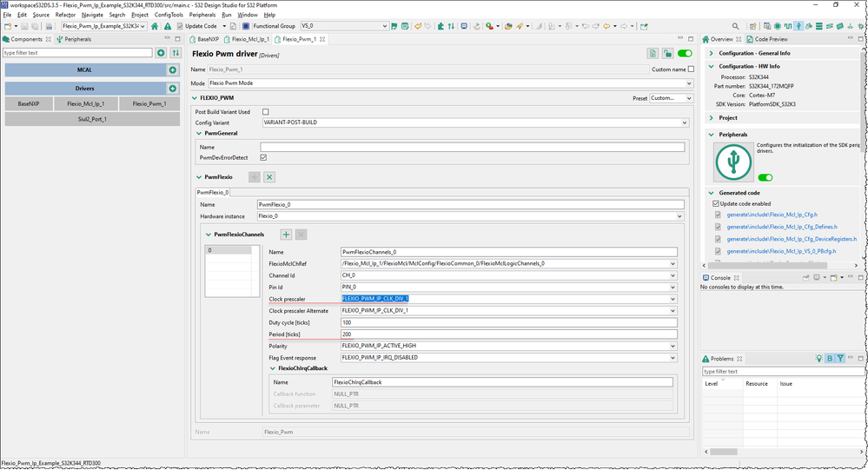Remove the selected PwmFlexioChannels entry
The height and width of the screenshot is (470, 868).
(x=301, y=235)
